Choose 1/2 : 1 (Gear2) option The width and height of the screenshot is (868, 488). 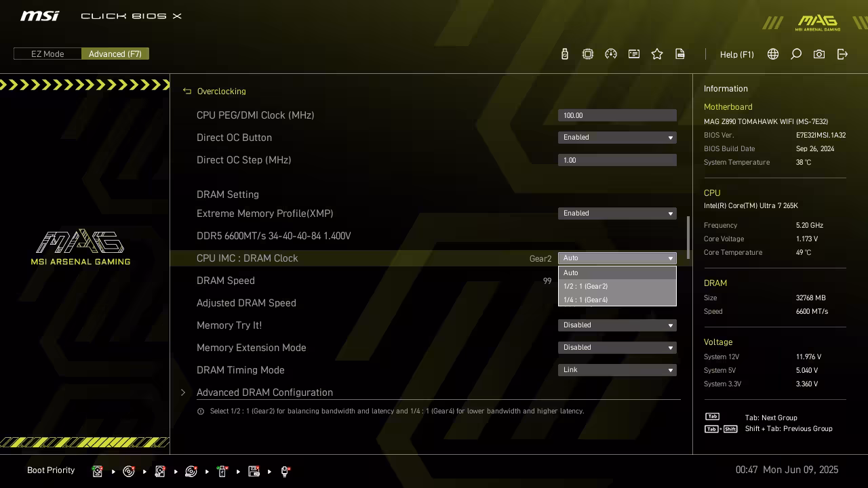click(617, 286)
